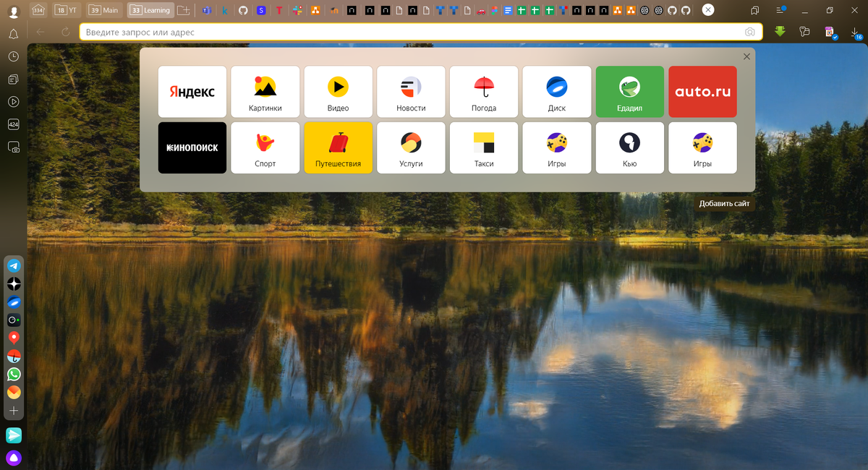The height and width of the screenshot is (470, 868).
Task: Click the green download arrow extension
Action: pyautogui.click(x=780, y=32)
